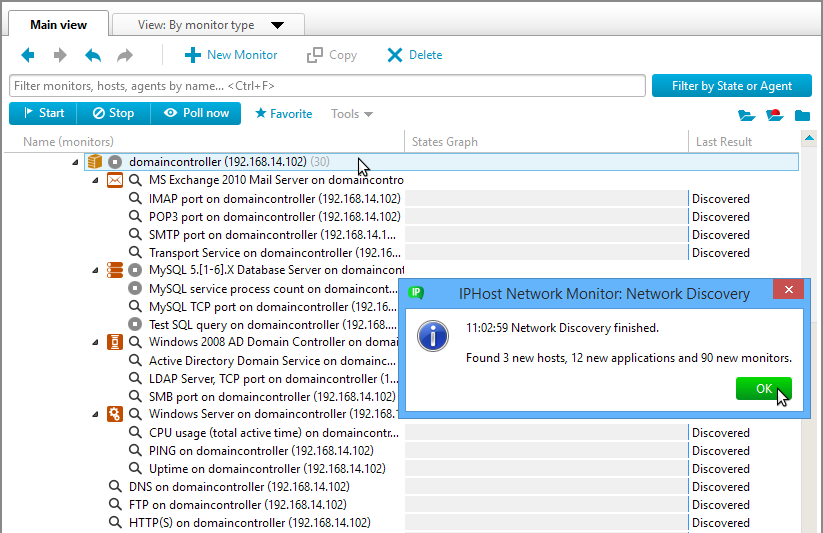Image resolution: width=823 pixels, height=533 pixels.
Task: Click the Last Result column header
Action: tap(724, 142)
